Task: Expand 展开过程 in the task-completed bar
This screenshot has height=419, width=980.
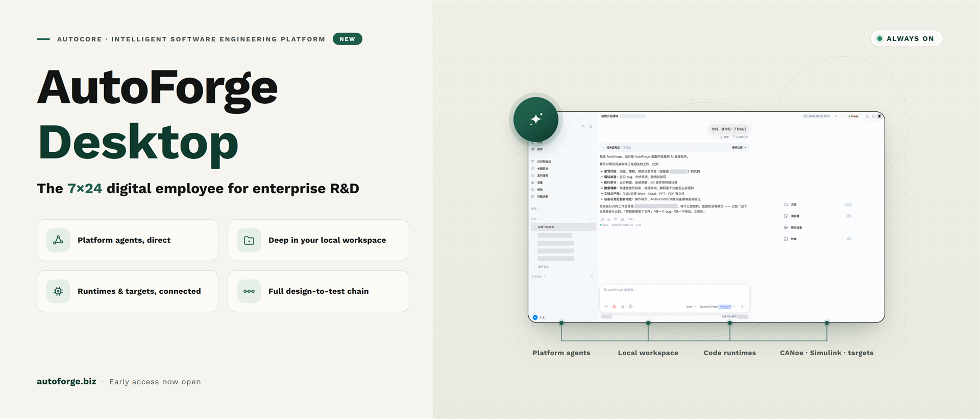Action: click(739, 147)
